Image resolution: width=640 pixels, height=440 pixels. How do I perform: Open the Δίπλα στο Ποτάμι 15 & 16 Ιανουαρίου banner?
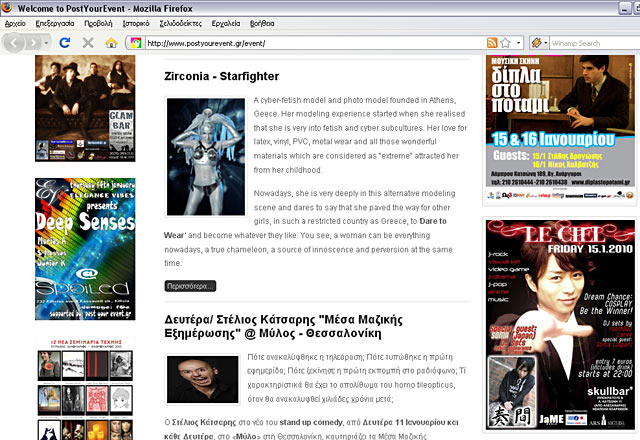(560, 127)
